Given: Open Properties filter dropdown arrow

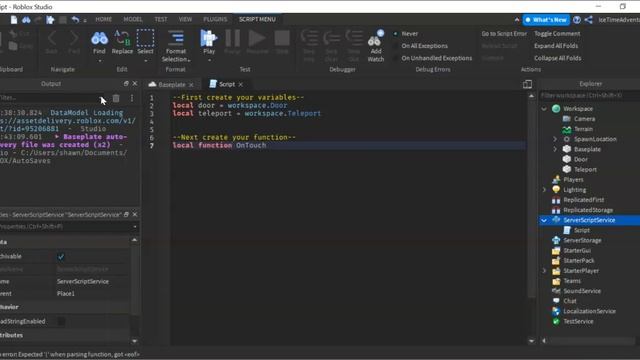Looking at the screenshot, I should [135, 227].
